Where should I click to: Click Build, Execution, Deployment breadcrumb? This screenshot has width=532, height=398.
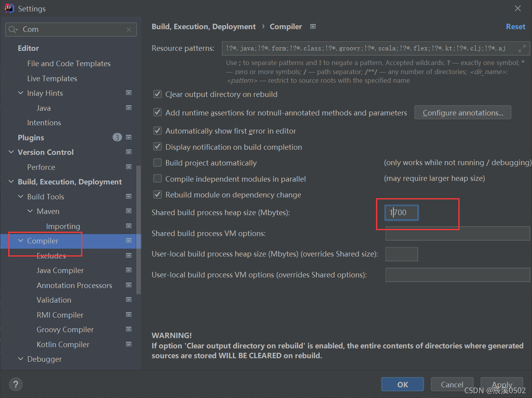204,26
